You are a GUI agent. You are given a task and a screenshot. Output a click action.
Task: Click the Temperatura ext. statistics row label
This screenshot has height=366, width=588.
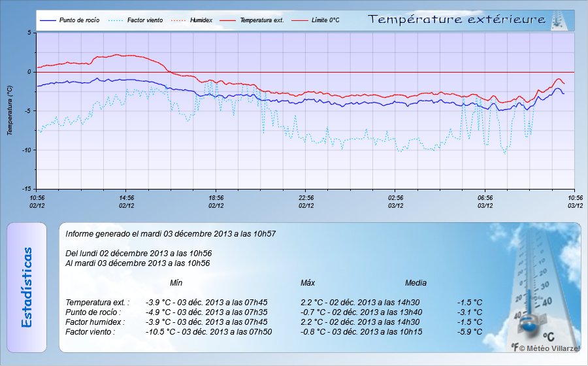(x=97, y=303)
